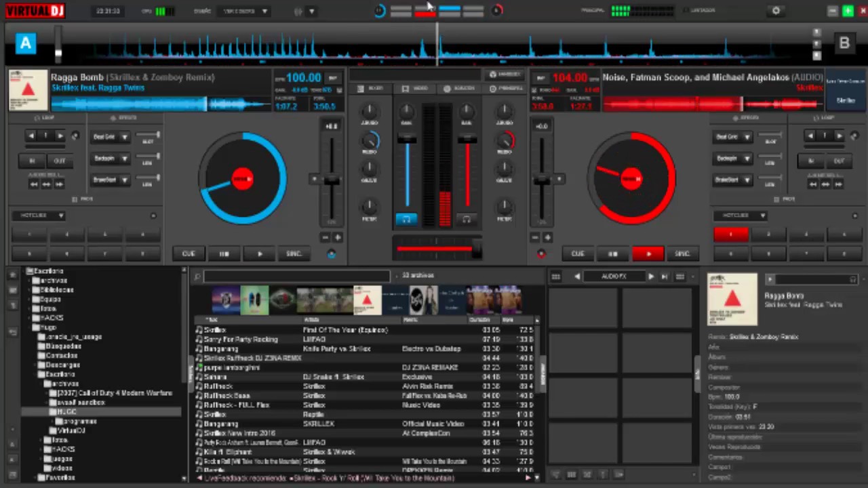The height and width of the screenshot is (488, 868).
Task: Decrease loop size on deck A
Action: (x=31, y=136)
